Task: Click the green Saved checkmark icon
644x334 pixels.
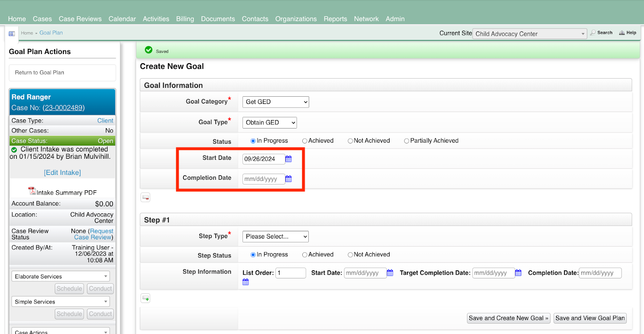Action: coord(149,50)
